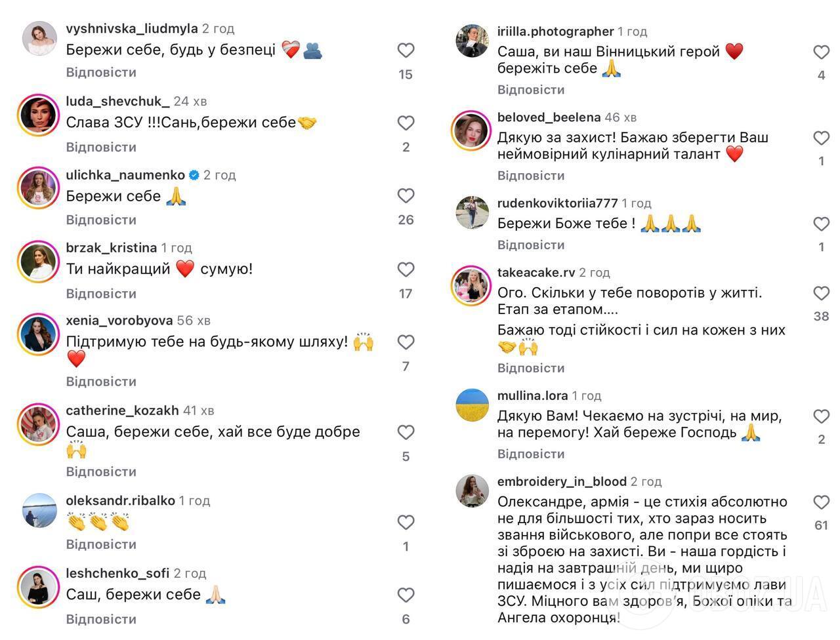Like the comment by ulichka_naumenko
The height and width of the screenshot is (640, 840).
click(x=406, y=195)
